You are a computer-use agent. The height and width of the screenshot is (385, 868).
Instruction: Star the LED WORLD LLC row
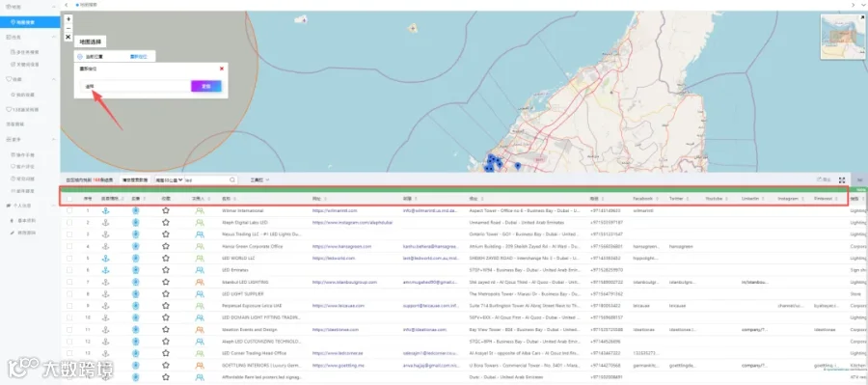(166, 259)
